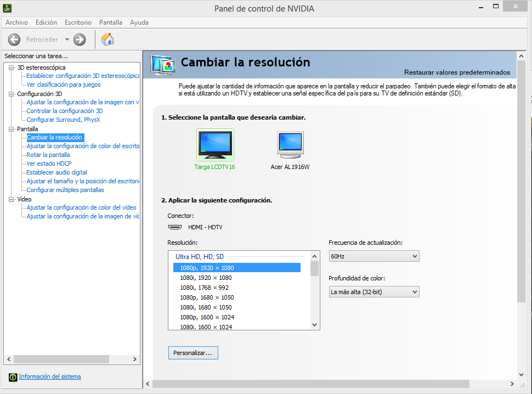Select resolution 1080p, 1600 × 1024
This screenshot has width=532, height=394.
click(237, 317)
